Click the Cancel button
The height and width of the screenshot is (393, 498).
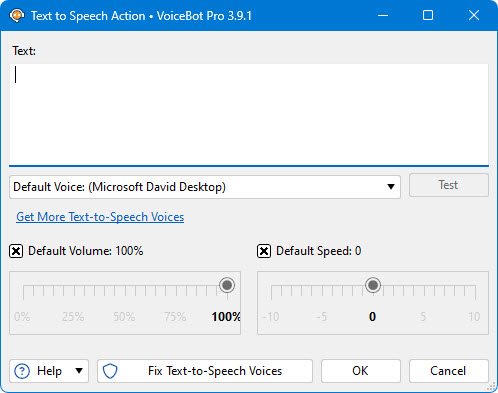pos(449,371)
